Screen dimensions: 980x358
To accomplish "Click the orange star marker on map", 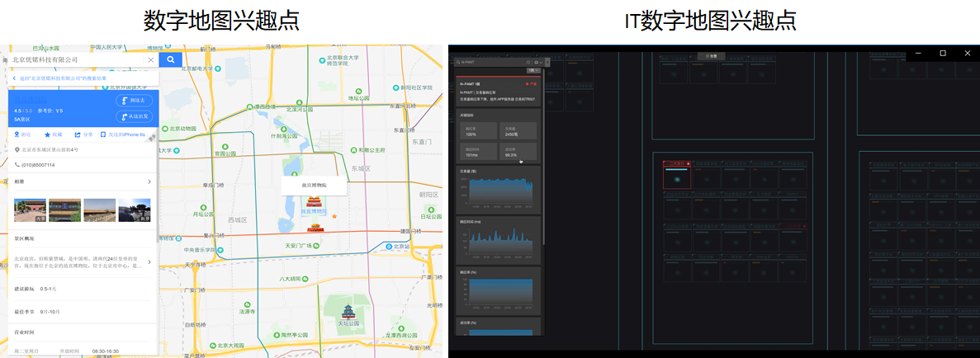I will point(334,216).
